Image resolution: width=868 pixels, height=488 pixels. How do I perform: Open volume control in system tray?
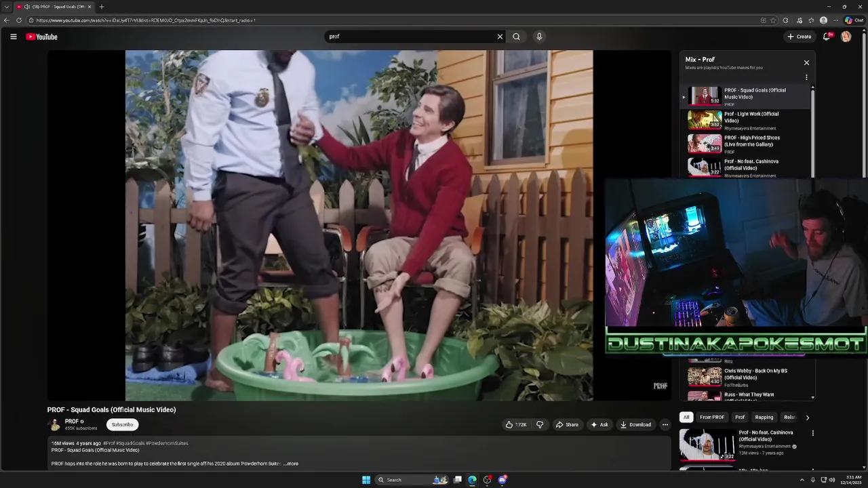click(832, 480)
